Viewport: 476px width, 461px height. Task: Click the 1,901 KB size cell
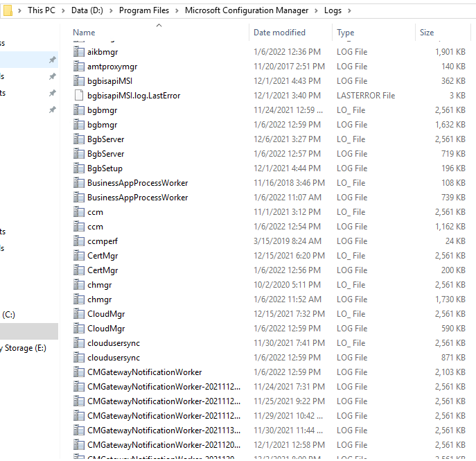(450, 51)
